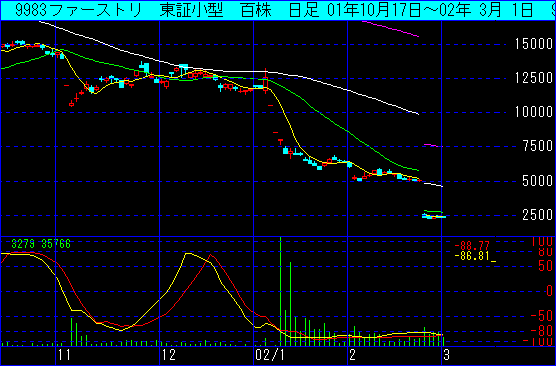Click the red -88.77 oscillator value
Screen dimensions: 556x366
pyautogui.click(x=472, y=245)
